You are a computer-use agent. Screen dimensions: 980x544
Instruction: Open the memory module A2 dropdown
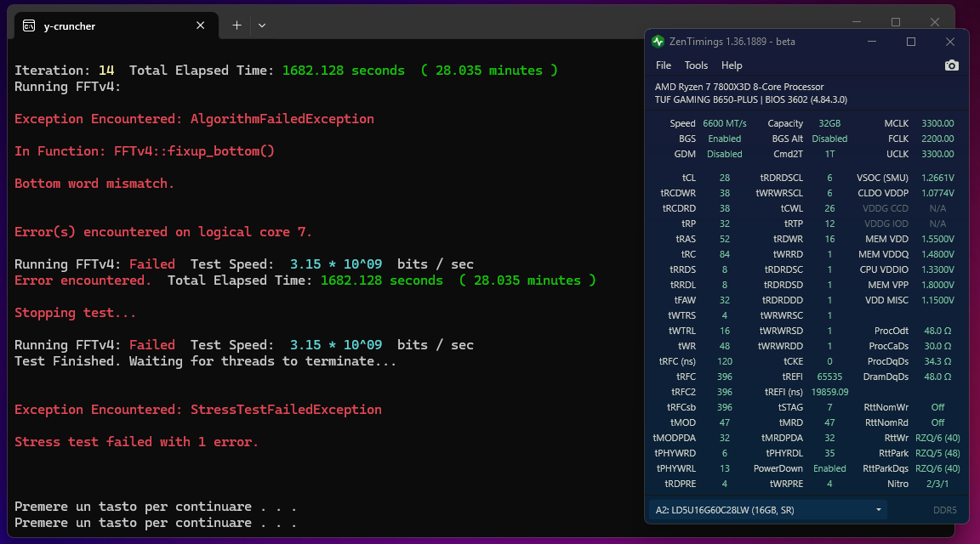(x=879, y=509)
